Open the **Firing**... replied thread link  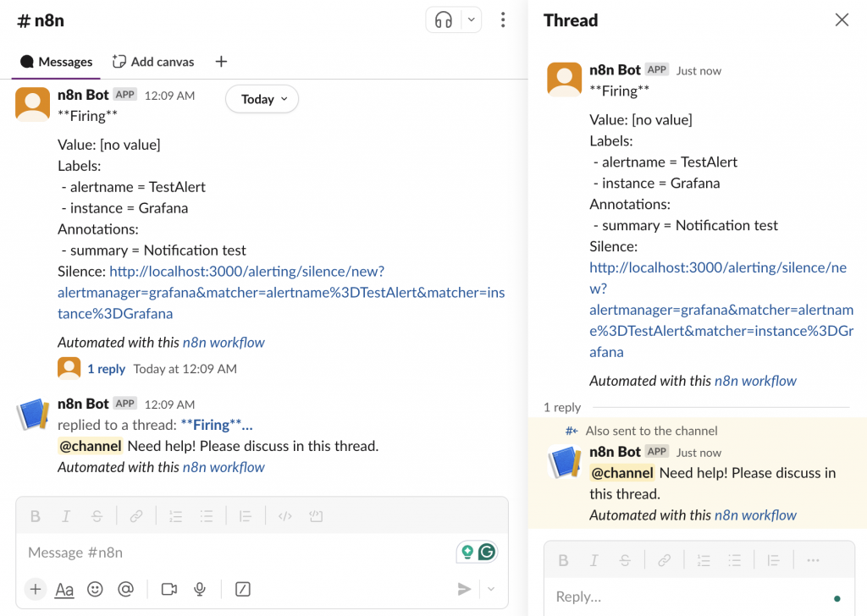pos(217,425)
